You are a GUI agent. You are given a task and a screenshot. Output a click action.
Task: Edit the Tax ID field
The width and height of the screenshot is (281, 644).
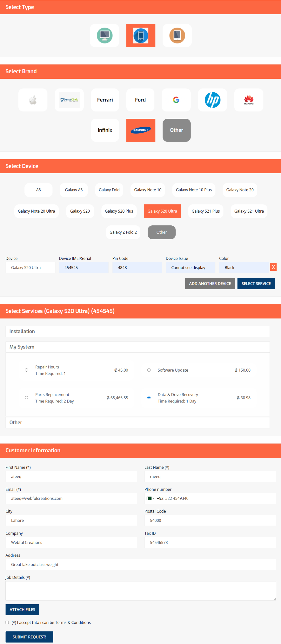pyautogui.click(x=210, y=542)
